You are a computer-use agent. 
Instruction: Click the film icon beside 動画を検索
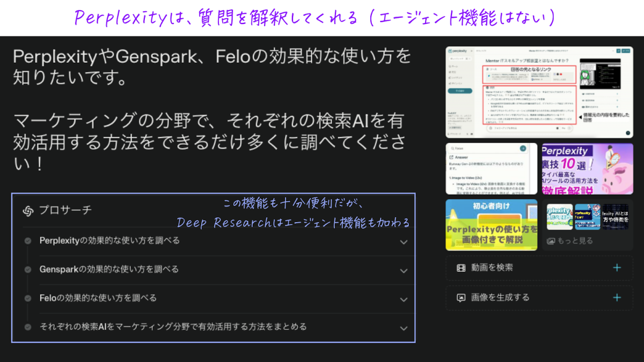click(460, 268)
